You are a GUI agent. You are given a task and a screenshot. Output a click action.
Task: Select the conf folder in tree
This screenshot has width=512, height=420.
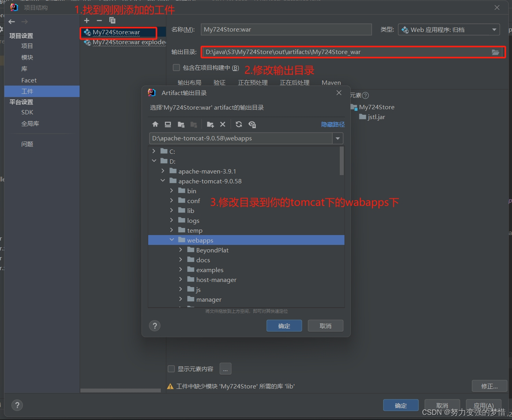click(193, 201)
